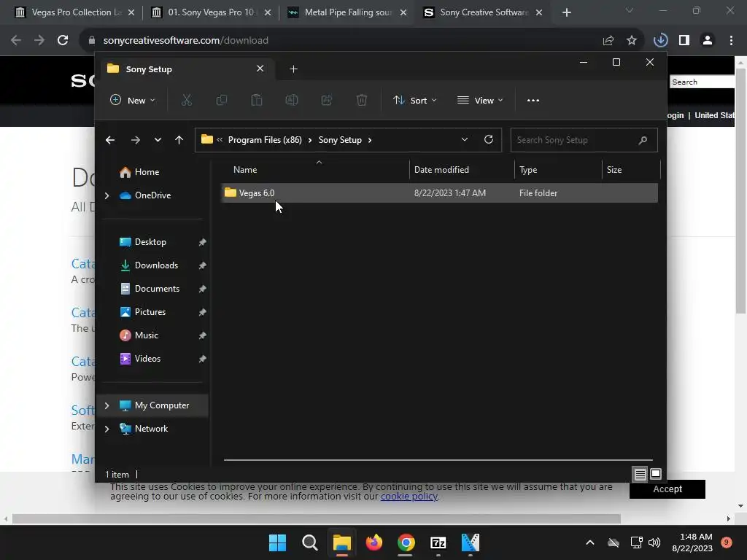This screenshot has height=560, width=747.
Task: Select the Sony Creative Software tab
Action: (484, 12)
